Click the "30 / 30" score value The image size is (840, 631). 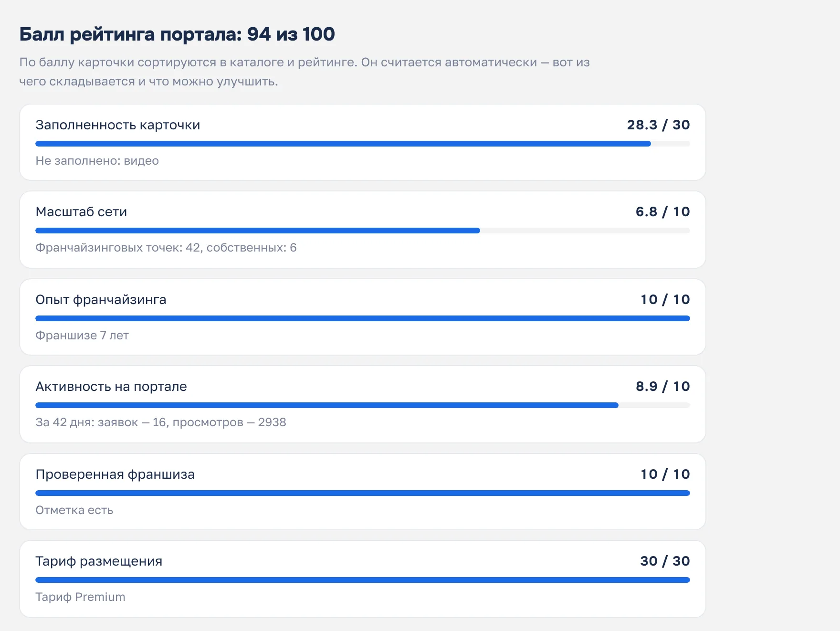tap(665, 561)
